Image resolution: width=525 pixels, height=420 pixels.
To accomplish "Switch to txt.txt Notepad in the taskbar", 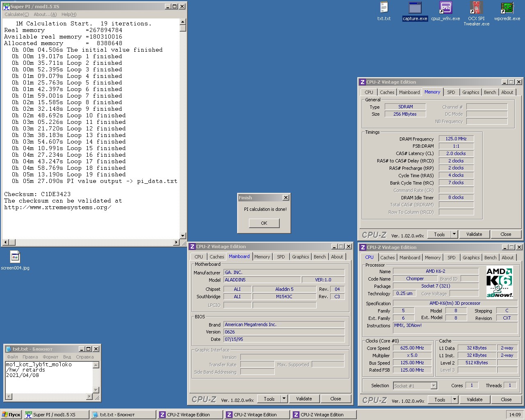I will (123, 415).
